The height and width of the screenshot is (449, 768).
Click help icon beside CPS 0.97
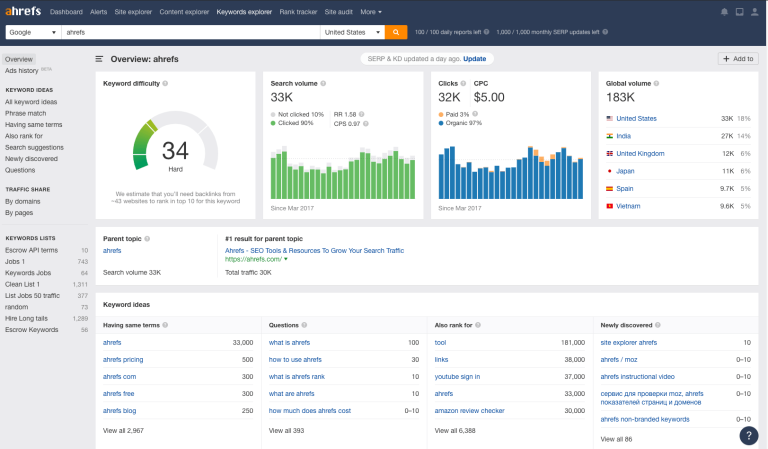(365, 123)
